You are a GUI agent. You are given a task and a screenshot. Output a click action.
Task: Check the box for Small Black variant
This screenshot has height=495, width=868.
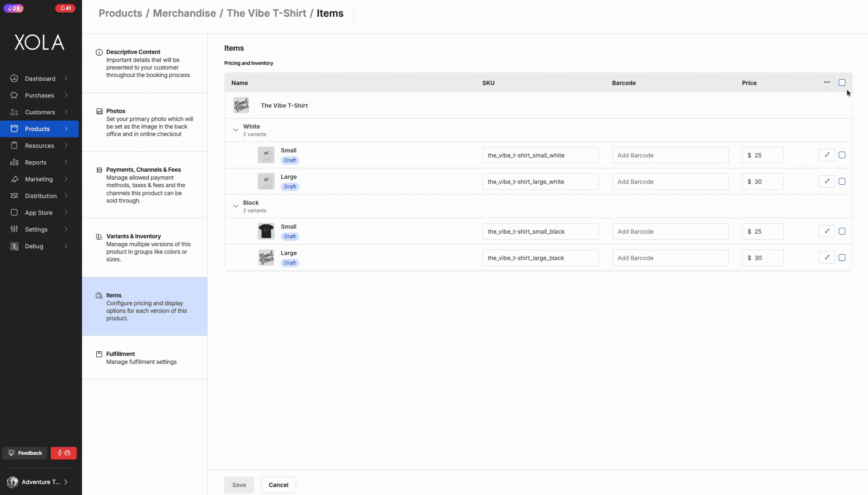842,231
